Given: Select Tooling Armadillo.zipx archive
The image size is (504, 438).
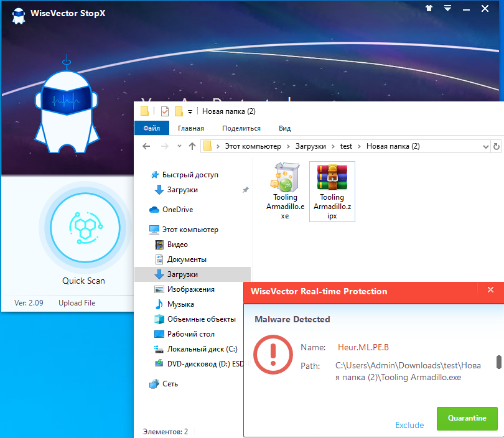Looking at the screenshot, I should 332,192.
